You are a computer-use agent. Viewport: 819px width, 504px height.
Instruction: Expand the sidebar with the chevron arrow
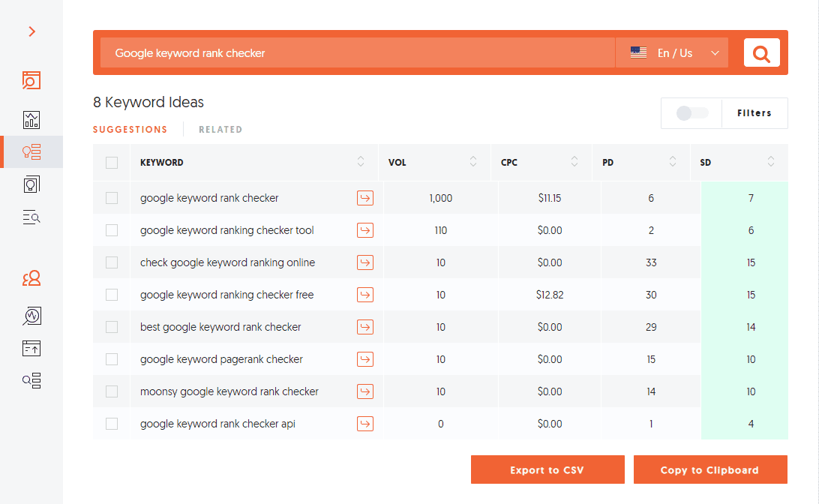coord(31,31)
